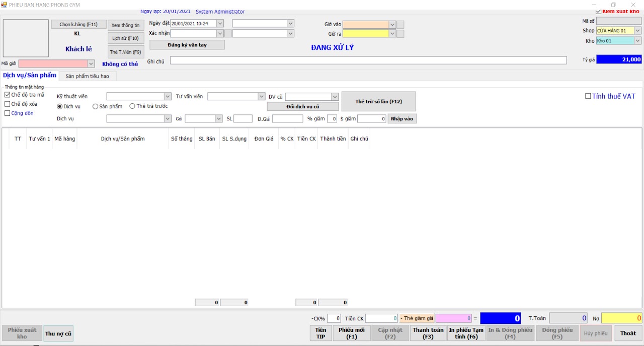Image resolution: width=644 pixels, height=346 pixels.
Task: Click the 'Tiền TIP' button
Action: pyautogui.click(x=321, y=333)
